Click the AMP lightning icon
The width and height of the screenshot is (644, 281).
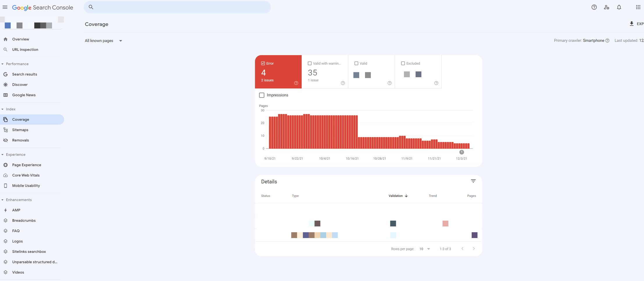click(x=6, y=210)
